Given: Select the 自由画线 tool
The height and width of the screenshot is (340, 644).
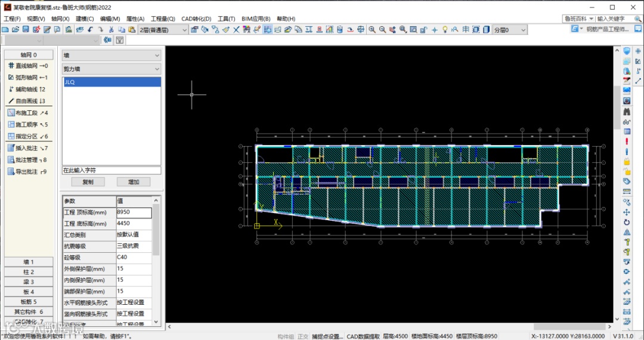Looking at the screenshot, I should click(x=27, y=101).
